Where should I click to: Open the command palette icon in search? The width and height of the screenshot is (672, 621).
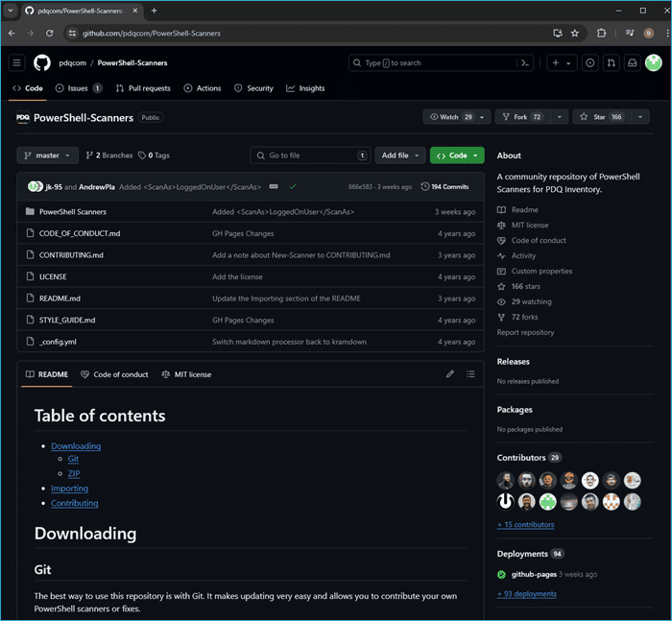pos(525,63)
